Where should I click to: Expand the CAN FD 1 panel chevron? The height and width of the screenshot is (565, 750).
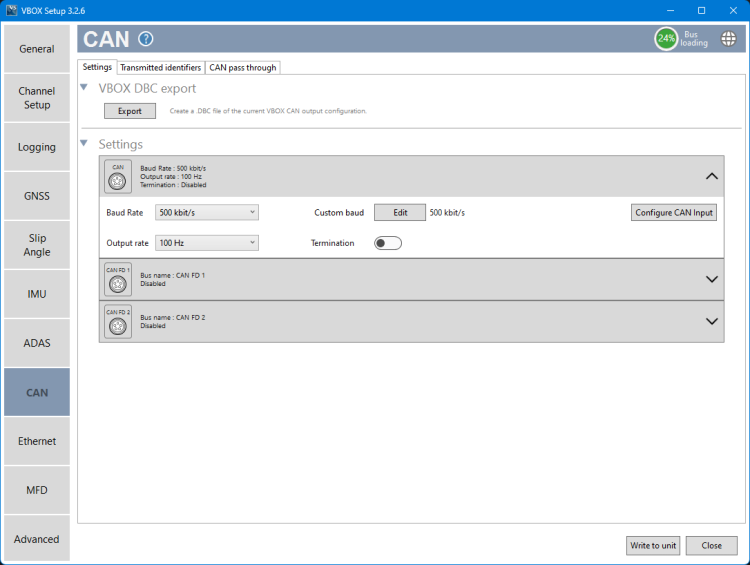(712, 279)
